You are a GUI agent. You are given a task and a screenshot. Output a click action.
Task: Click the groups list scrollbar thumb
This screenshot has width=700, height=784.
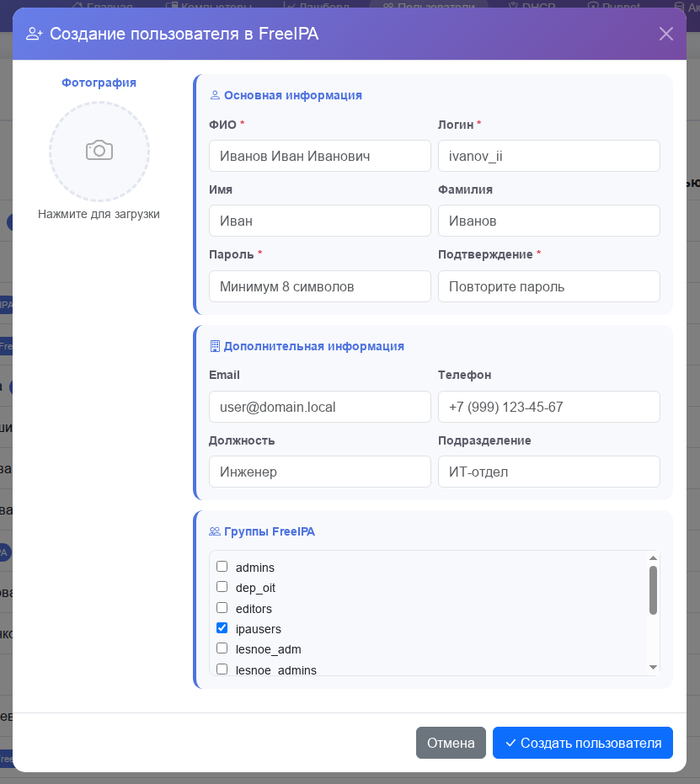pyautogui.click(x=653, y=590)
